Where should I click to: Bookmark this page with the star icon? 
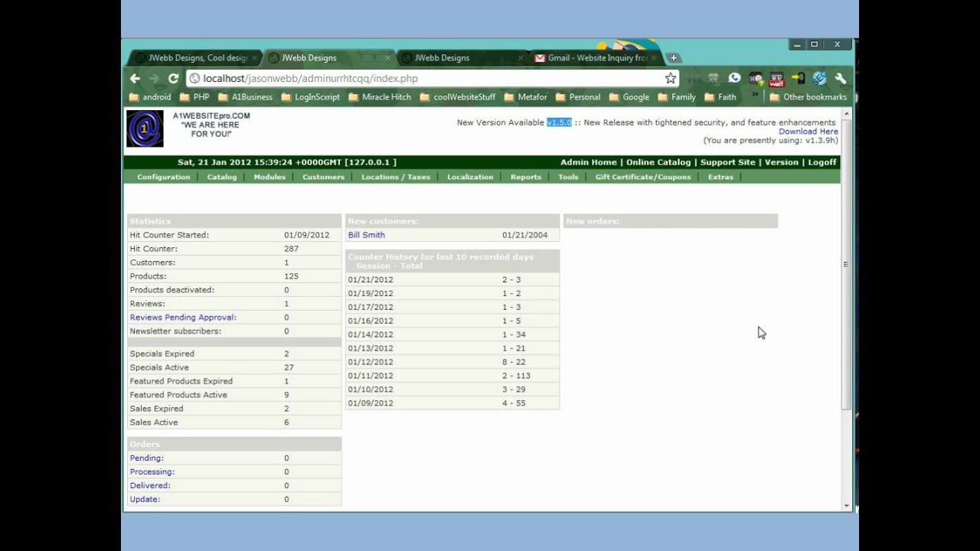coord(671,78)
